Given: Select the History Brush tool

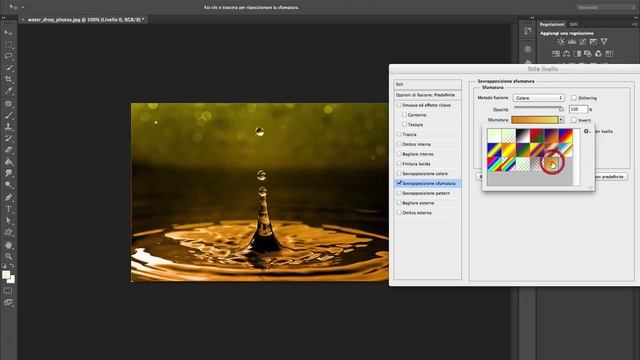Looking at the screenshot, I should 9,138.
